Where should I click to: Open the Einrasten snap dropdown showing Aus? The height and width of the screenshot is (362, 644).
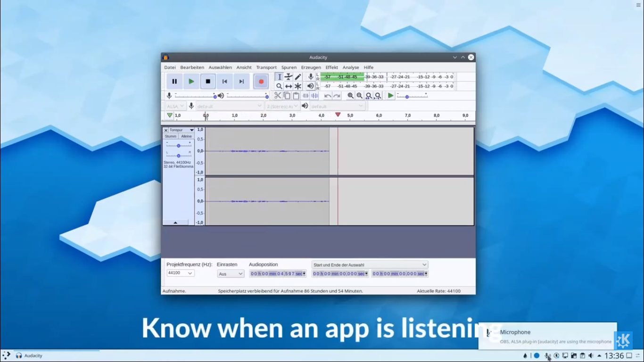pos(231,273)
